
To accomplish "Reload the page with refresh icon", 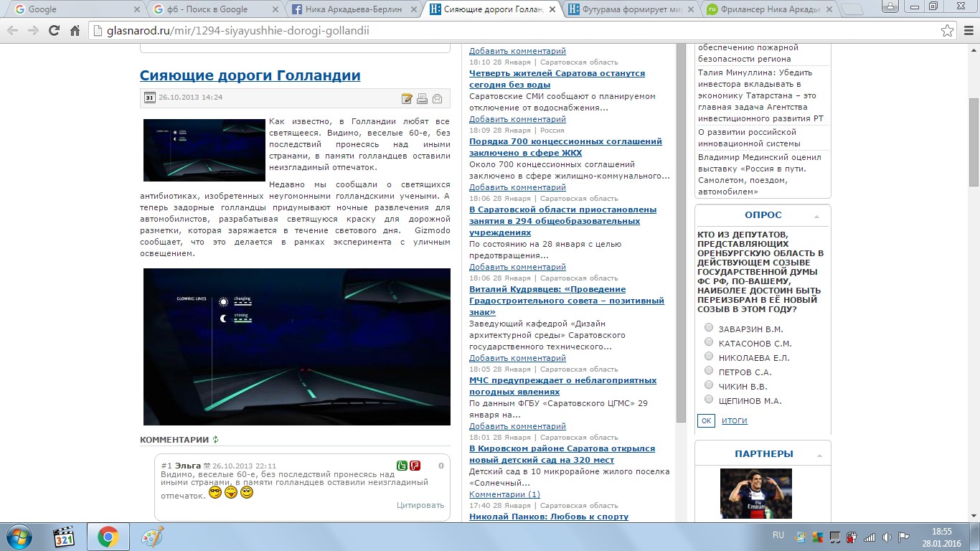I will point(54,31).
